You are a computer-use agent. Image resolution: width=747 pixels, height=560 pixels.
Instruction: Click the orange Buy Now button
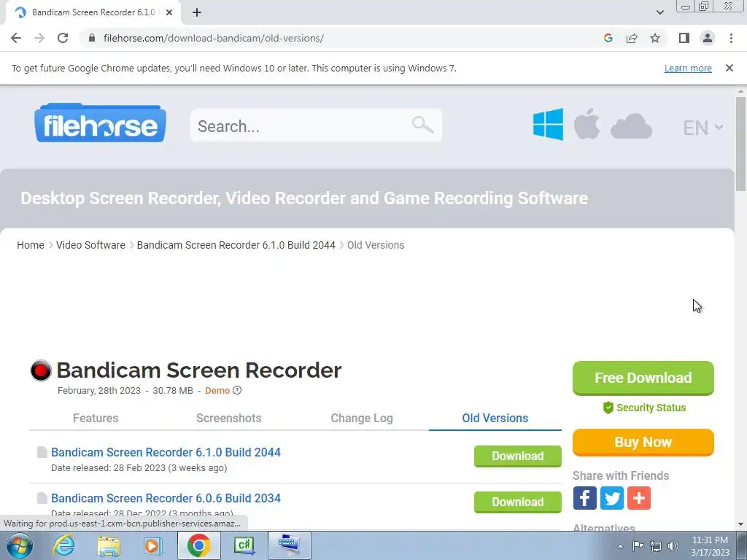pyautogui.click(x=643, y=443)
